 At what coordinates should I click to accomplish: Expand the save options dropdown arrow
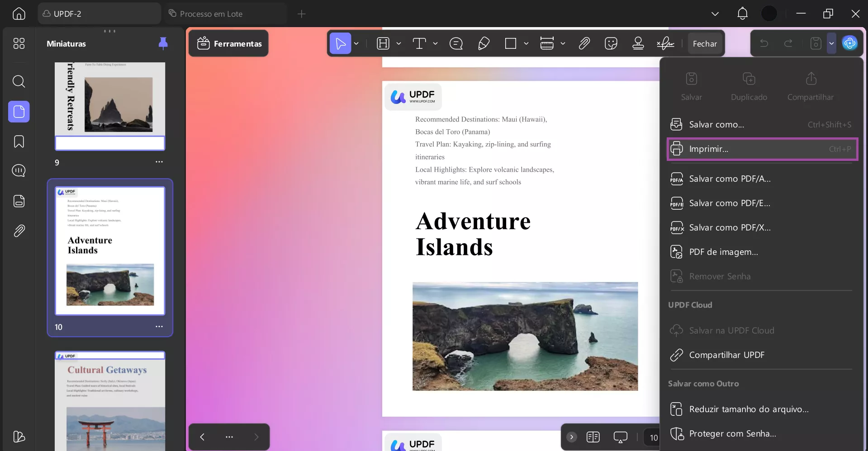pyautogui.click(x=832, y=43)
